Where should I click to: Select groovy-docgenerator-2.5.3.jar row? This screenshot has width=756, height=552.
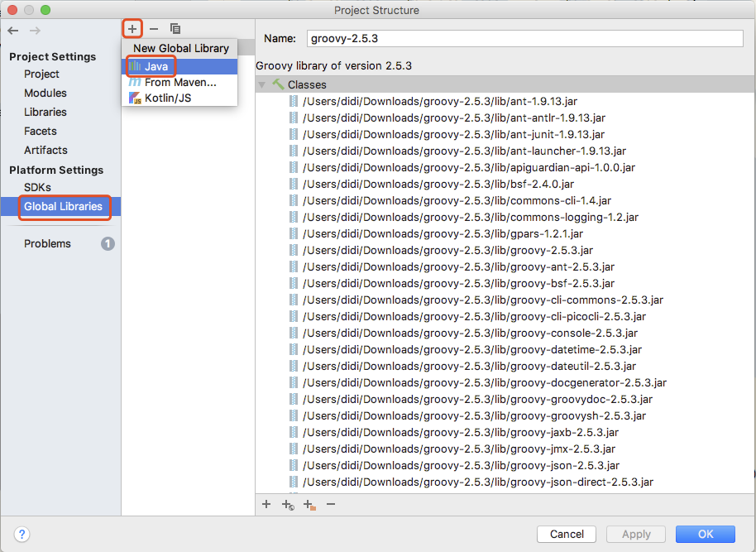tap(505, 382)
